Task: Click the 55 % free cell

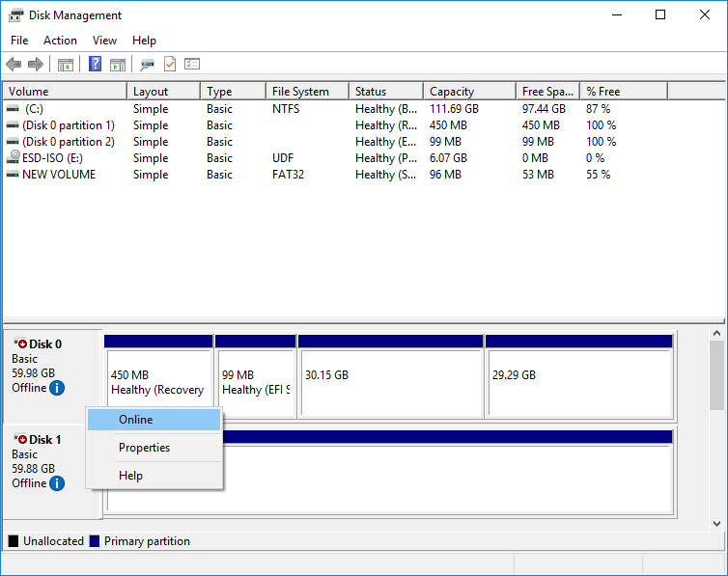Action: 598,175
